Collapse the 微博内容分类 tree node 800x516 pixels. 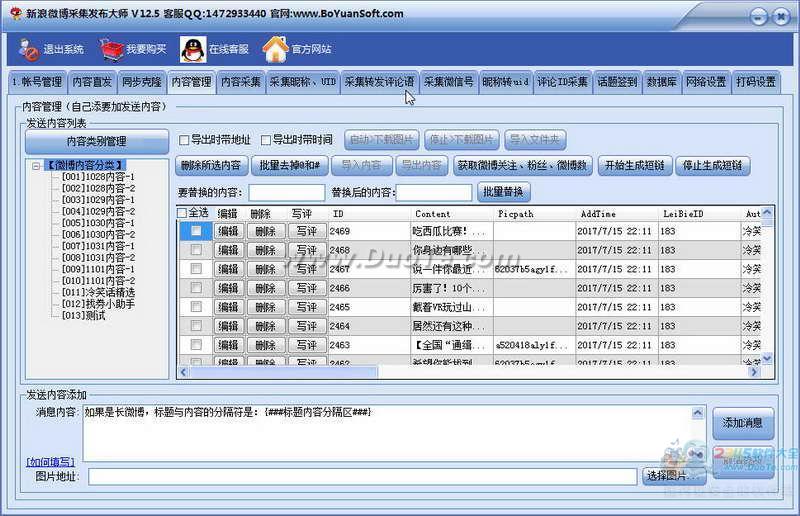tap(36, 166)
